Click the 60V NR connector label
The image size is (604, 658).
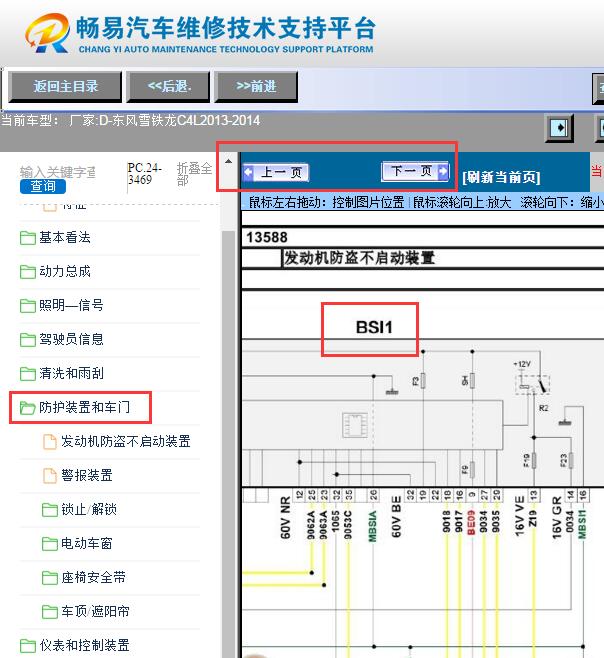(285, 517)
